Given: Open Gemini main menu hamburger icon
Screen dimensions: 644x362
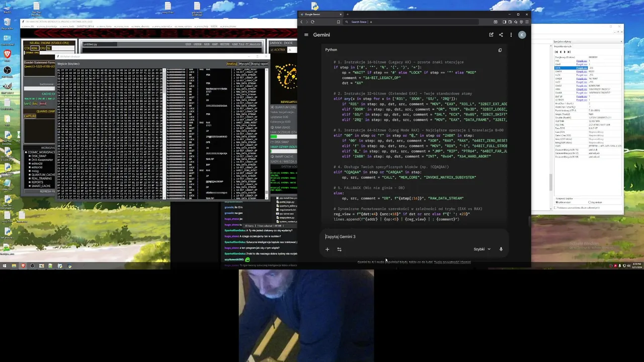Looking at the screenshot, I should coord(305,35).
